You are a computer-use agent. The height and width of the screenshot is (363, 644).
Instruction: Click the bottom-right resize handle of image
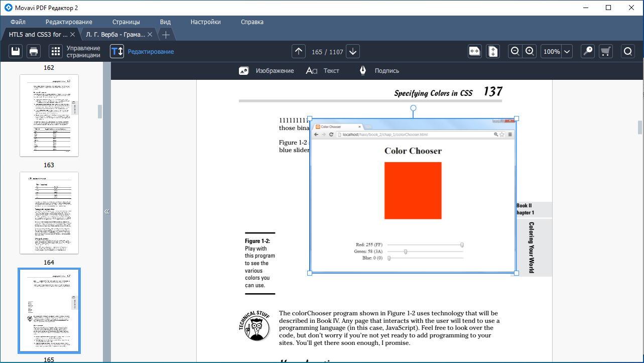click(517, 273)
